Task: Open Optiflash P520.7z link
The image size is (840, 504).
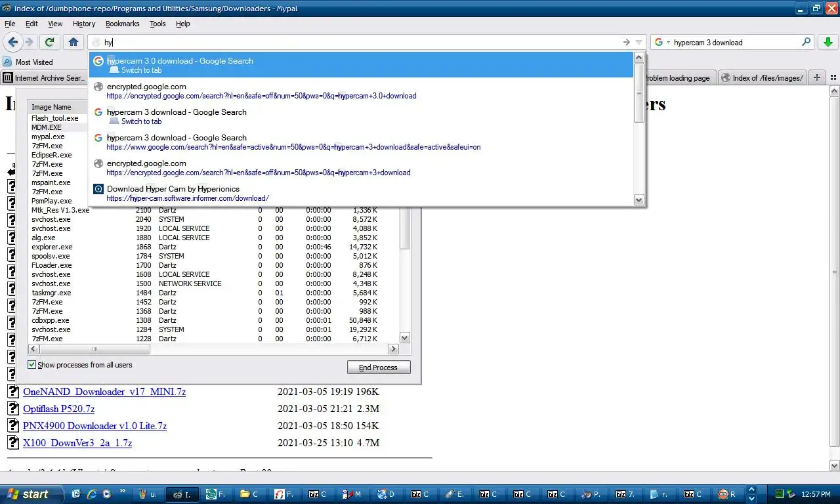Action: click(x=58, y=409)
